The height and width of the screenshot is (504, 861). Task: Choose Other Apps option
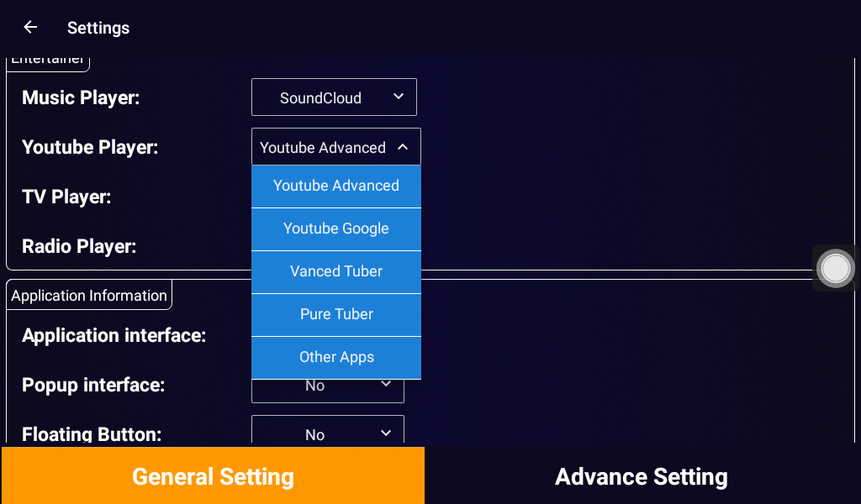[x=336, y=357]
